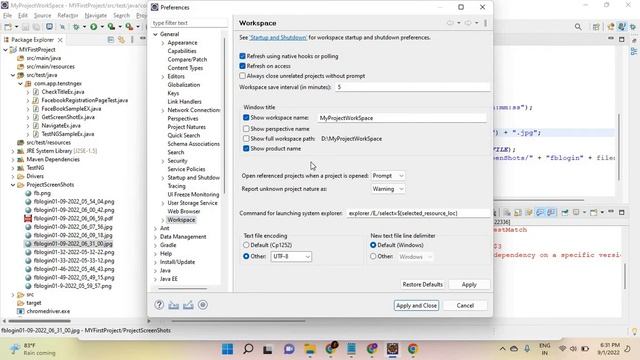This screenshot has width=640, height=360.
Task: Open the UTF-8 encoding combo box
Action: [291, 256]
